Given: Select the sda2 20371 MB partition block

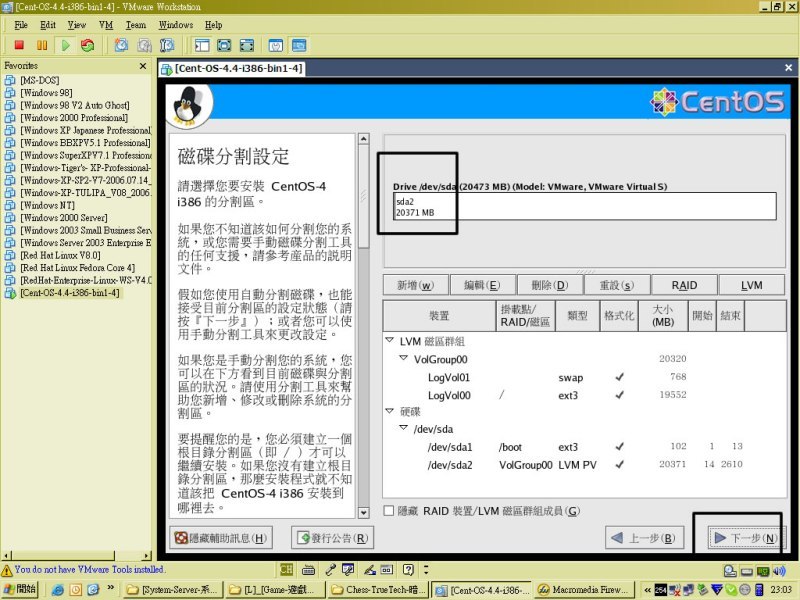Looking at the screenshot, I should 585,207.
